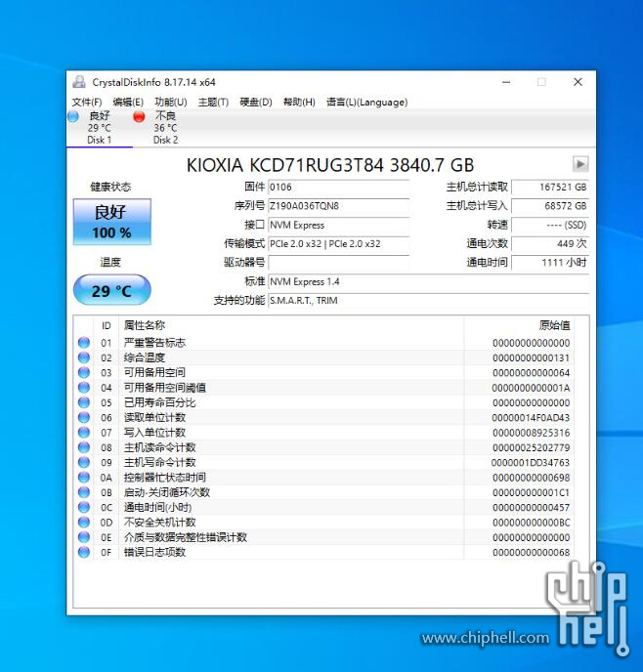Click the 良好 100 % health status button

(x=111, y=222)
